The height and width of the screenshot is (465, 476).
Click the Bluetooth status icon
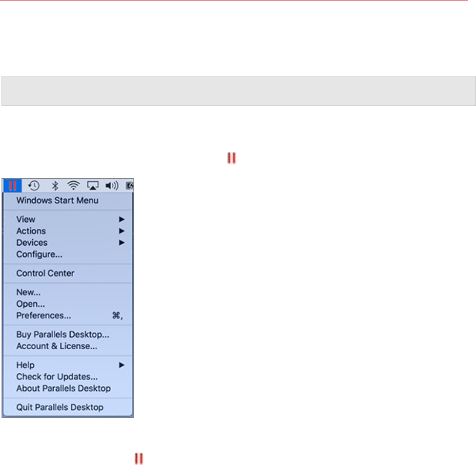tap(55, 185)
